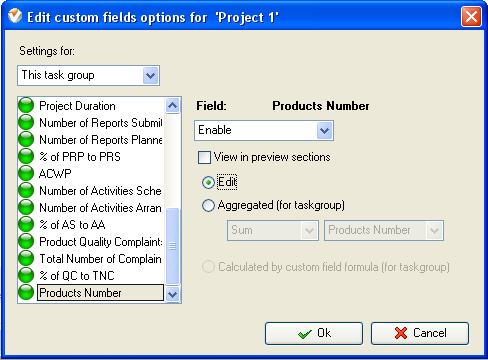Click field list scrollbar up arrow
The width and height of the screenshot is (488, 360).
tap(173, 106)
